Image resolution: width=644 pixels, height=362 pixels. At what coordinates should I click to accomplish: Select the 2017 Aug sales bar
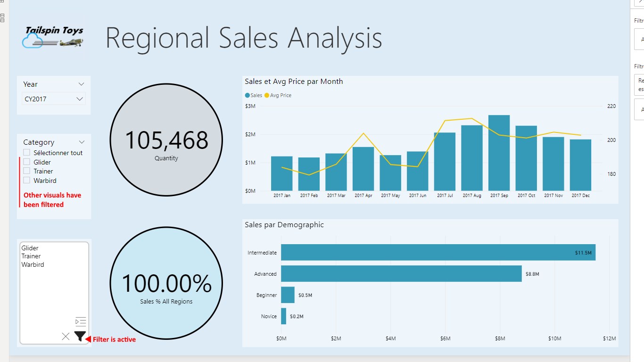[472, 158]
